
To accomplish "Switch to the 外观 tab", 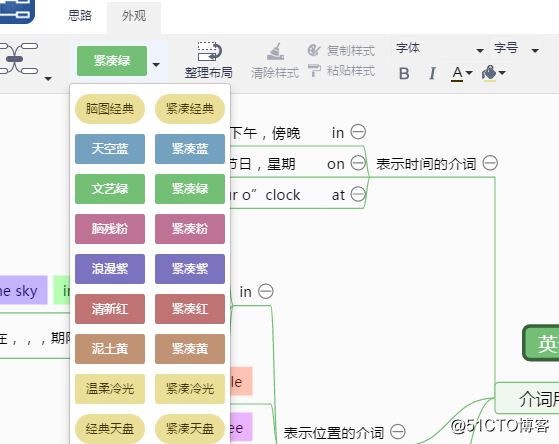I will pyautogui.click(x=134, y=16).
